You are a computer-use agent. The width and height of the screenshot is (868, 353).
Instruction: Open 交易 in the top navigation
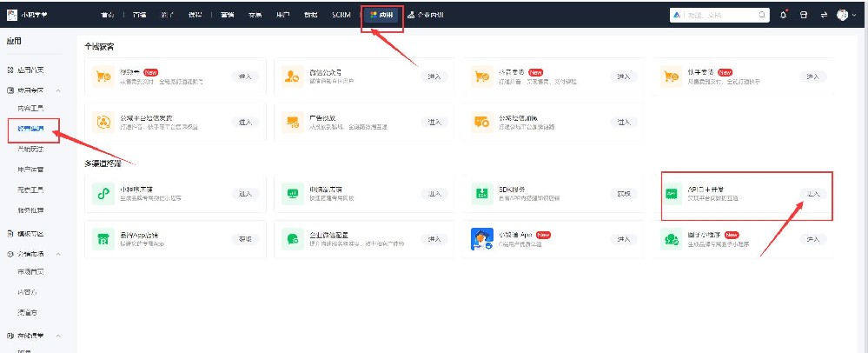point(255,15)
